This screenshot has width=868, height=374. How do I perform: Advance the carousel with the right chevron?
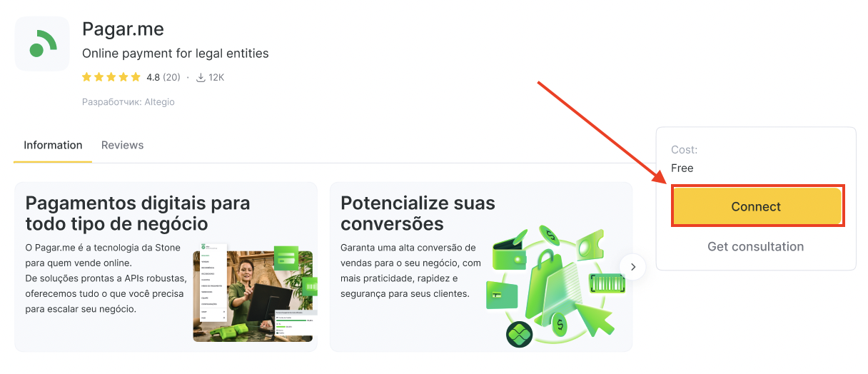pos(633,267)
